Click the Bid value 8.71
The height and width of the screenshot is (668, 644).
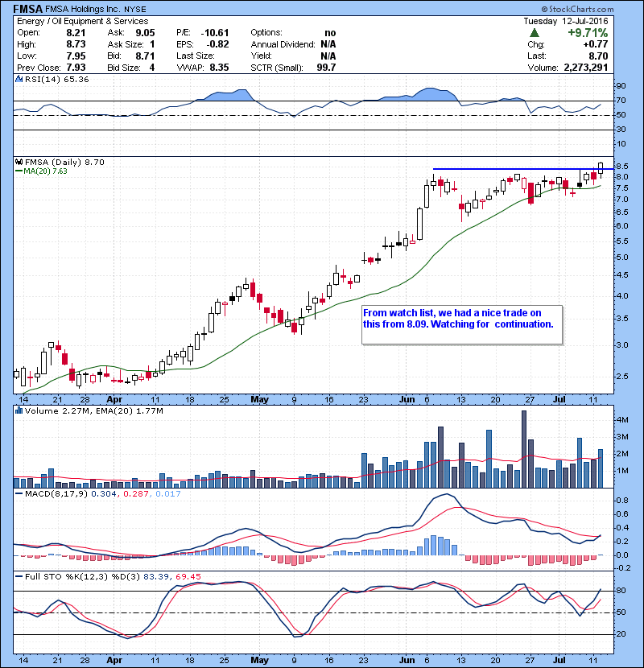tap(145, 56)
